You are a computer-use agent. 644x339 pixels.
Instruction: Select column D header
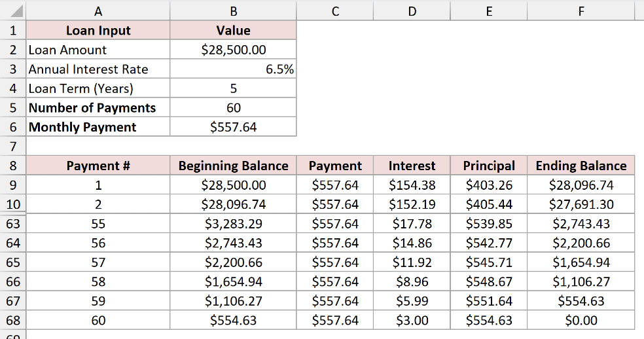click(412, 11)
